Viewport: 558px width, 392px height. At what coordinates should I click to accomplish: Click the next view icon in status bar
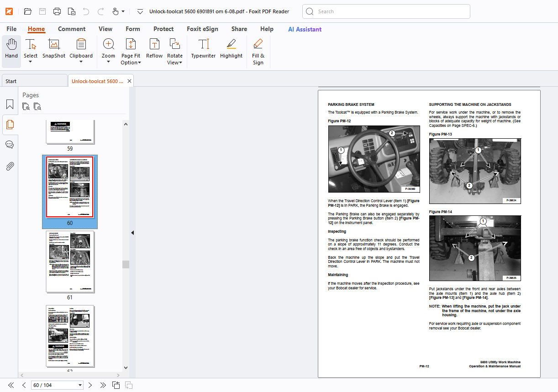pos(129,385)
